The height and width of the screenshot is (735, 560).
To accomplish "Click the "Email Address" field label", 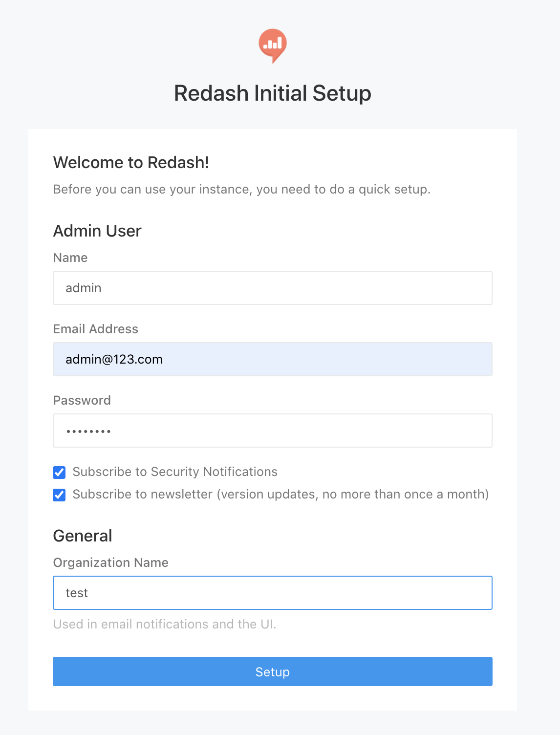I will [96, 329].
